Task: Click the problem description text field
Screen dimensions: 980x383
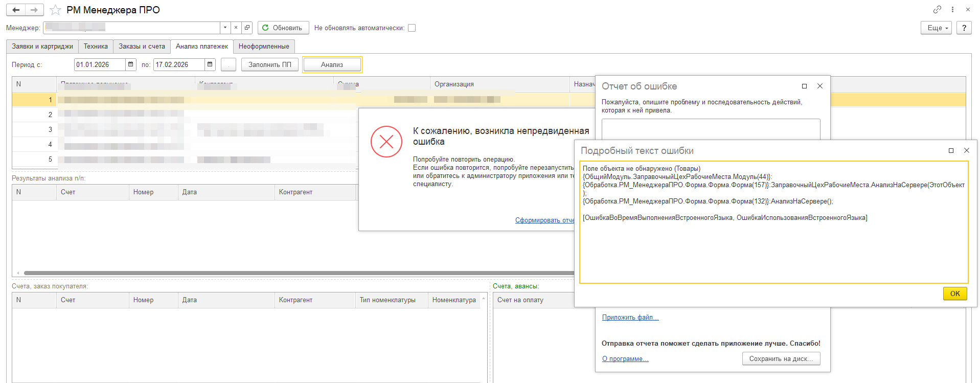Action: click(x=711, y=129)
